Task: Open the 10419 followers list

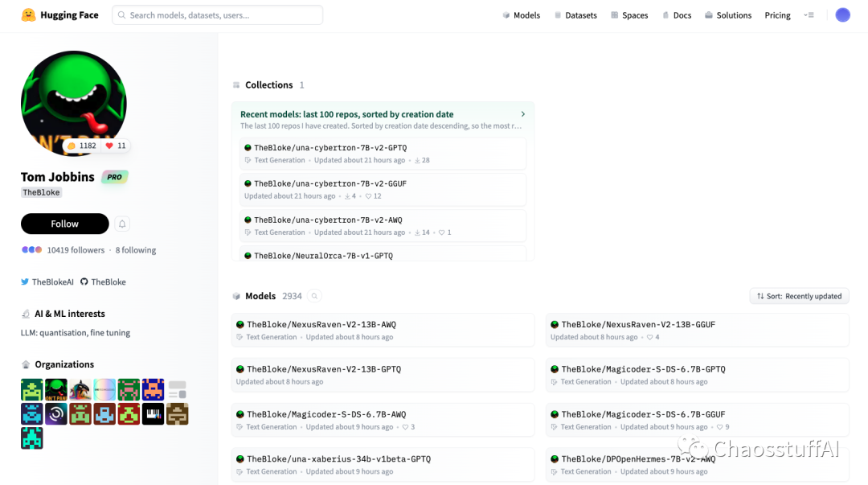Action: pos(76,250)
